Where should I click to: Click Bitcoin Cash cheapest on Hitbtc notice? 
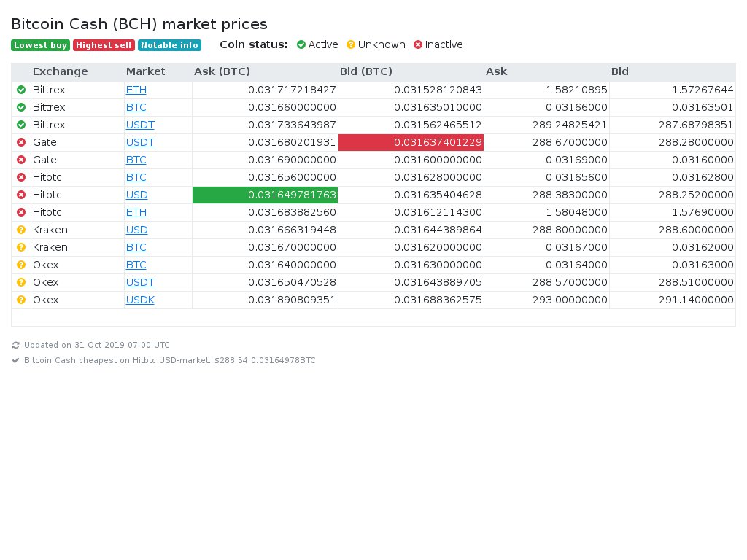pos(169,360)
